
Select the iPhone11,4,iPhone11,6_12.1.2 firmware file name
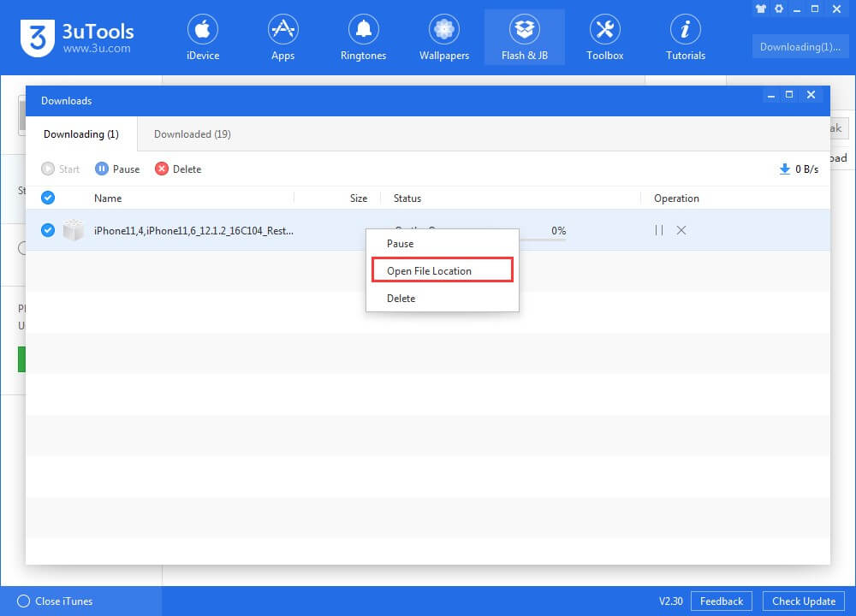[x=193, y=230]
